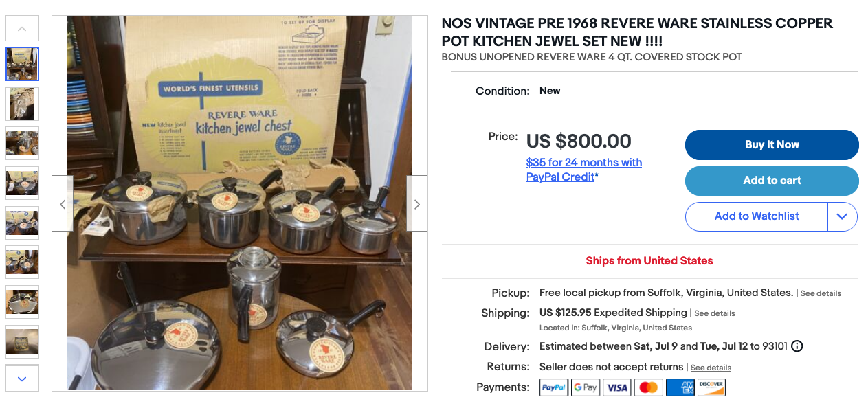Click the Mastercard payment icon
The width and height of the screenshot is (868, 406).
(x=648, y=387)
